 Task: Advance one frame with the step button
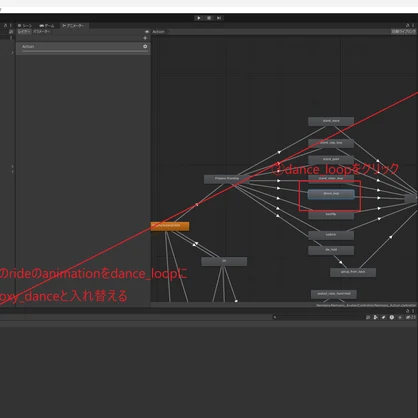[x=219, y=18]
